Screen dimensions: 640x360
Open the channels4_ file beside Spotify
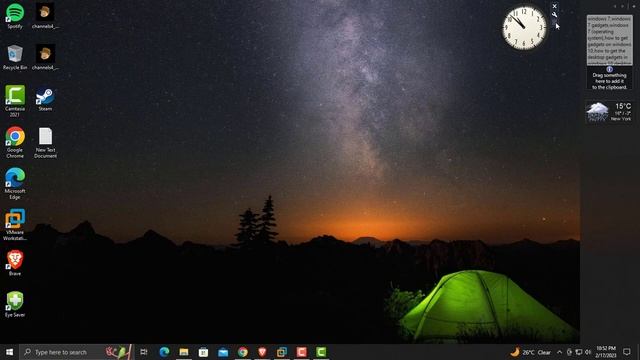coord(45,16)
